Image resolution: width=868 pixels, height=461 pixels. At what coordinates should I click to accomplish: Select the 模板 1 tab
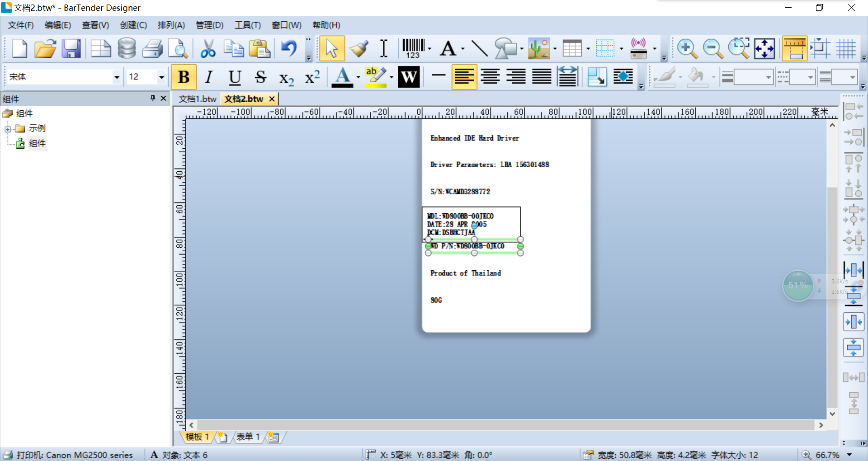point(197,437)
